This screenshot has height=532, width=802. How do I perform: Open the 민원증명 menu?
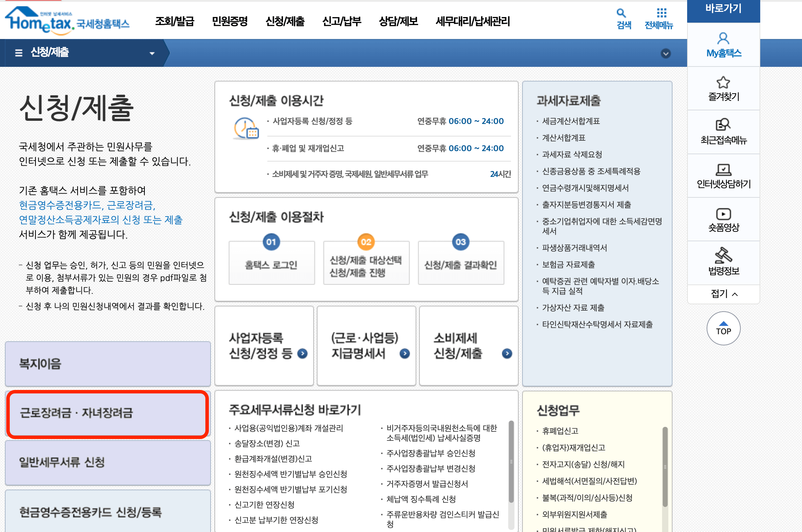coord(230,22)
